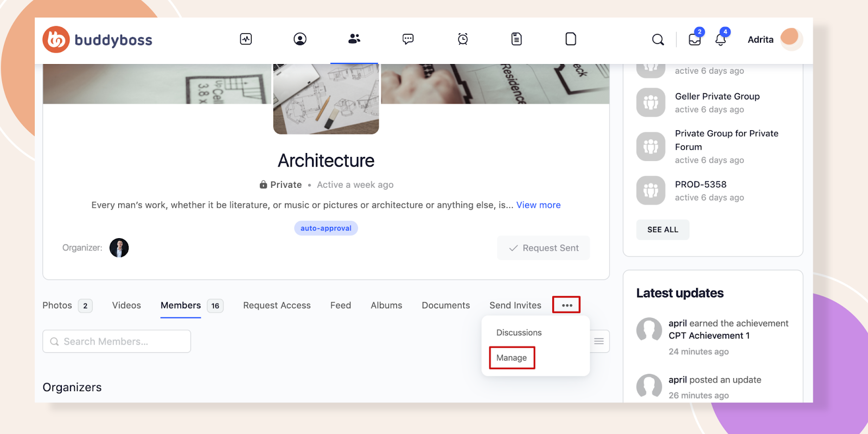Click april avatar beside posted update
The width and height of the screenshot is (868, 434).
(x=649, y=386)
